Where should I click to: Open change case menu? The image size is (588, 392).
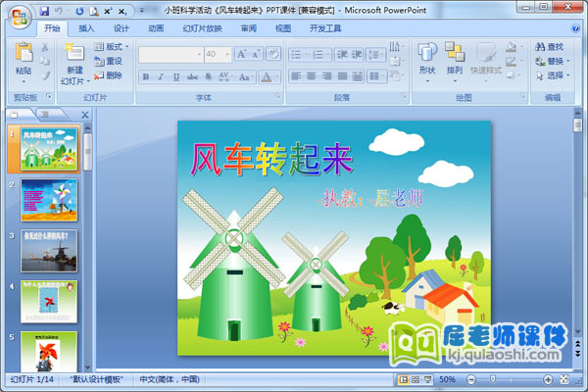pyautogui.click(x=246, y=76)
